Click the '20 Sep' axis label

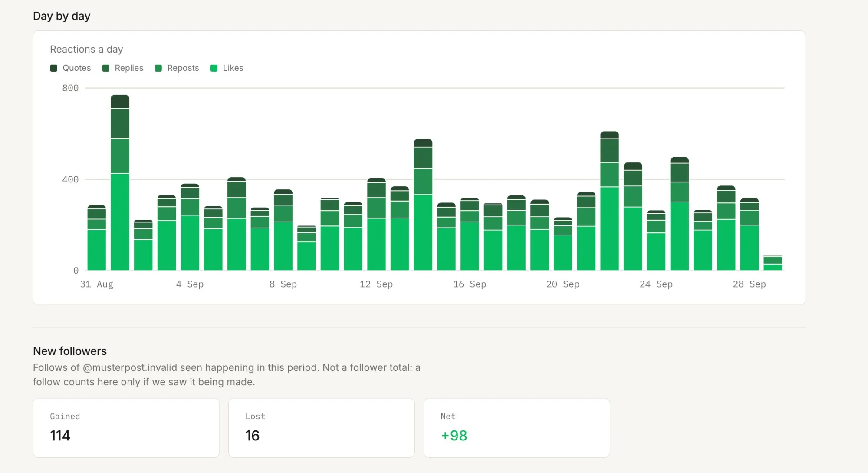(563, 284)
